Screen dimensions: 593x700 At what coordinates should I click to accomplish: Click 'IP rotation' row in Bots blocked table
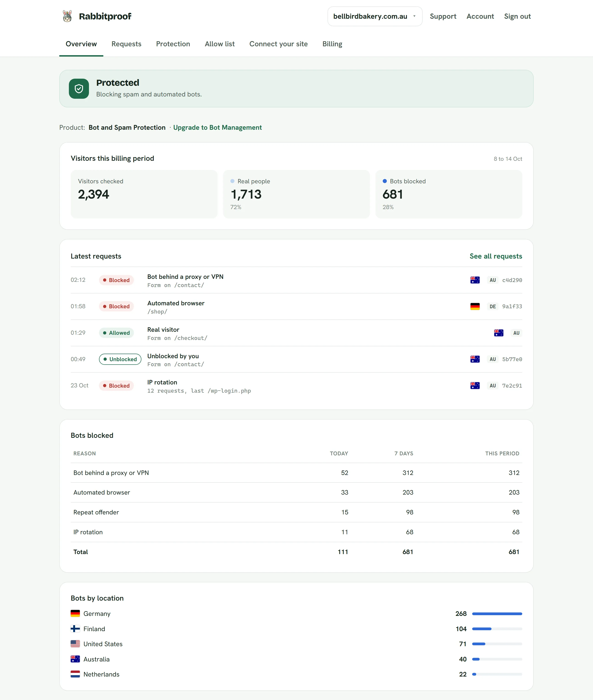pyautogui.click(x=296, y=532)
